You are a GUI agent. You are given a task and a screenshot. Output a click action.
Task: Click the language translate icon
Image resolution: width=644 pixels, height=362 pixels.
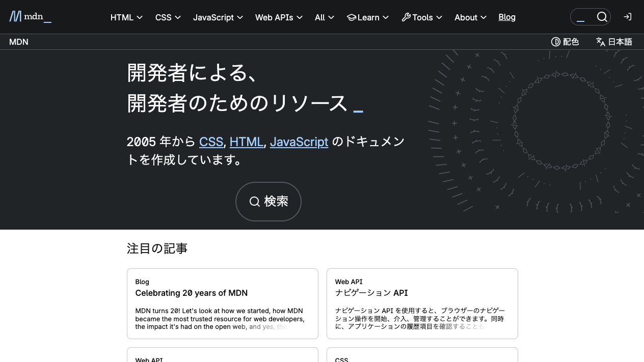pyautogui.click(x=601, y=42)
